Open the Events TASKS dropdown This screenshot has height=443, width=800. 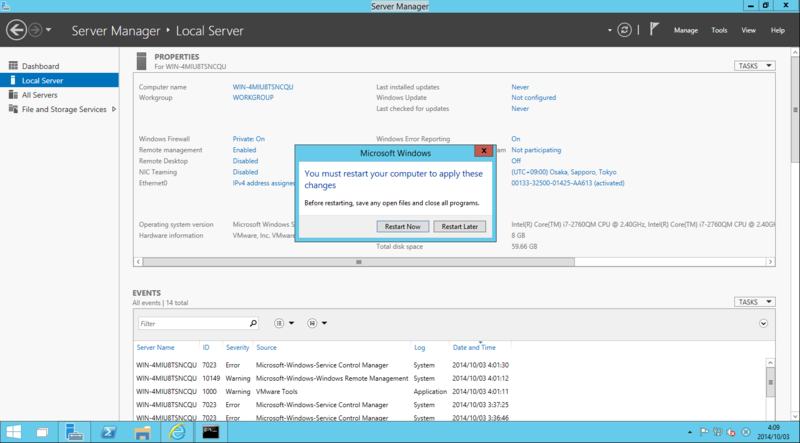click(x=755, y=302)
